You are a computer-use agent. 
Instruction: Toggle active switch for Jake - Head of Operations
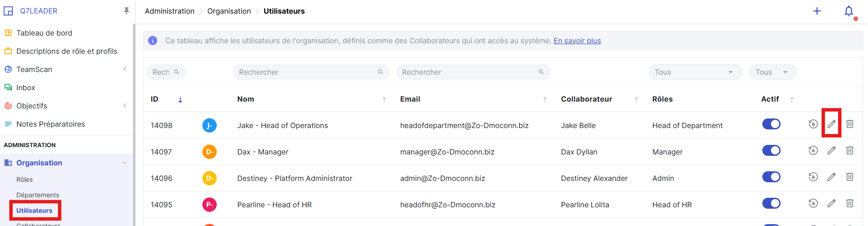click(x=771, y=124)
